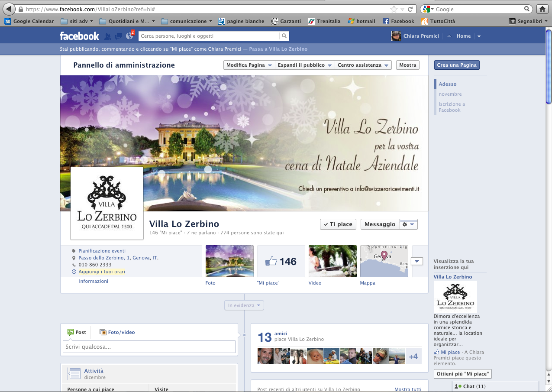Expand the page tiles arrow beside Mappa
Viewport: 552px width, 392px height.
pyautogui.click(x=416, y=261)
